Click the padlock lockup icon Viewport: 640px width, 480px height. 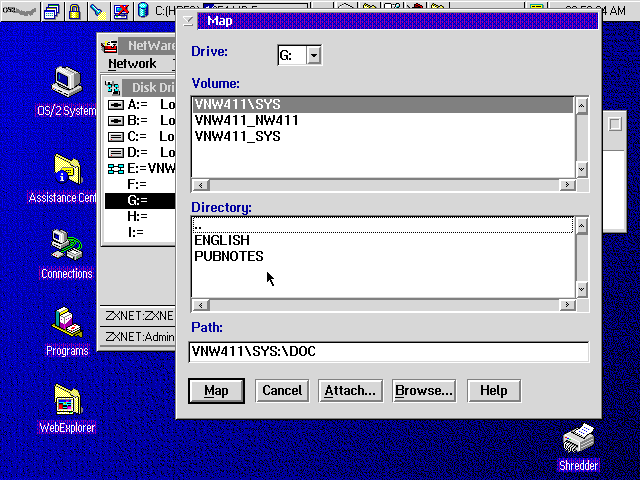74,11
